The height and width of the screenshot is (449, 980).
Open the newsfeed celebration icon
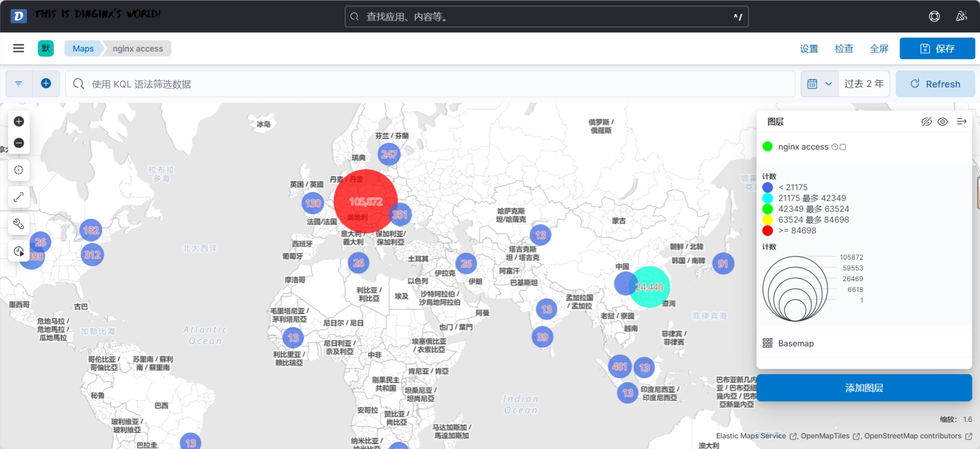point(962,16)
